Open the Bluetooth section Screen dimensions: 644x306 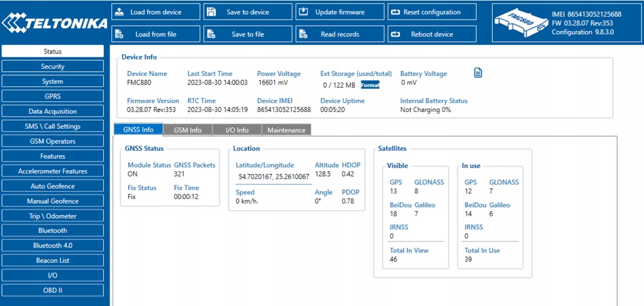coord(53,231)
